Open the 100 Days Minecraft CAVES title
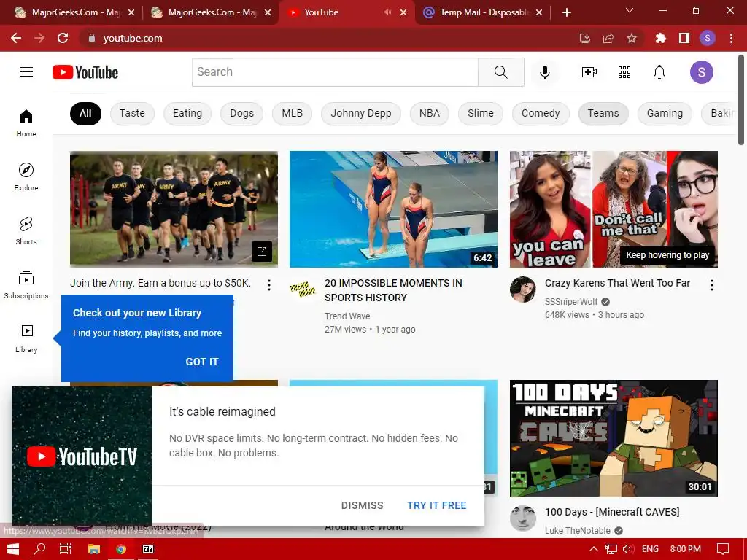Screen dimensions: 747x560 pos(612,512)
